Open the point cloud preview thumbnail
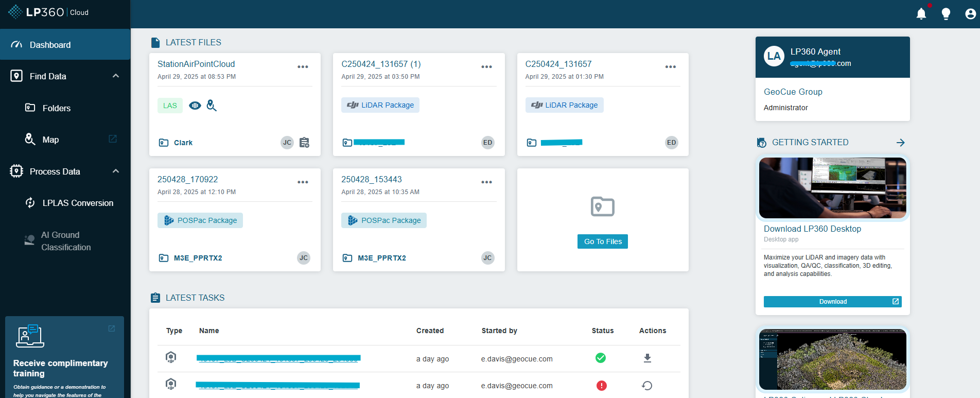The height and width of the screenshot is (398, 980). click(832, 360)
